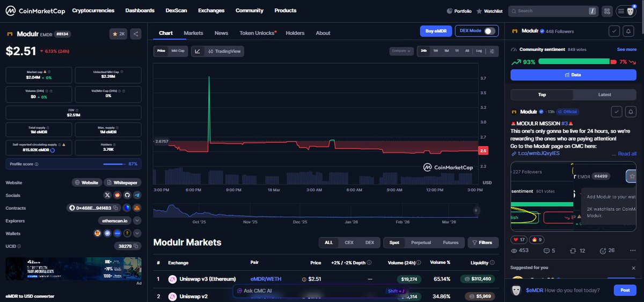Set chart range to 1M
This screenshot has width=644, height=302.
(x=446, y=51)
